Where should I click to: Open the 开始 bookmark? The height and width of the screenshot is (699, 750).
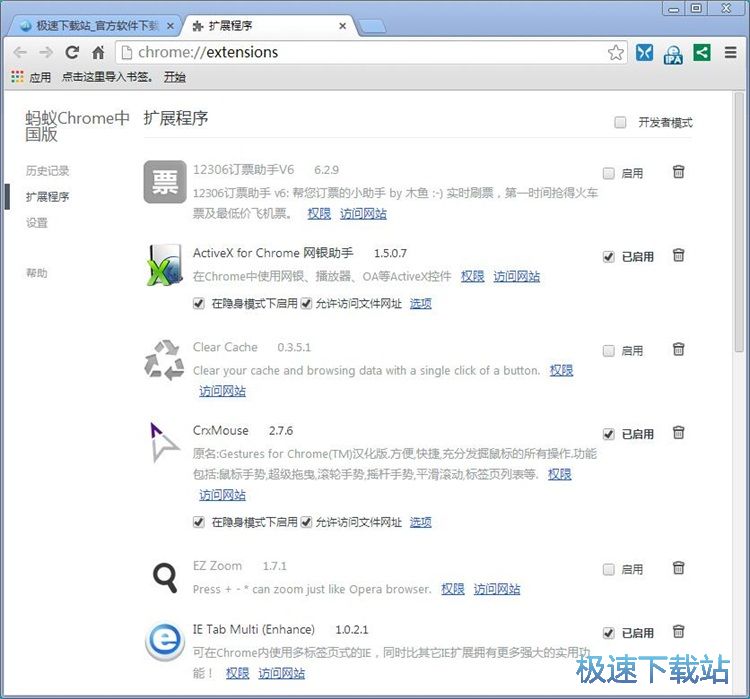coord(175,77)
